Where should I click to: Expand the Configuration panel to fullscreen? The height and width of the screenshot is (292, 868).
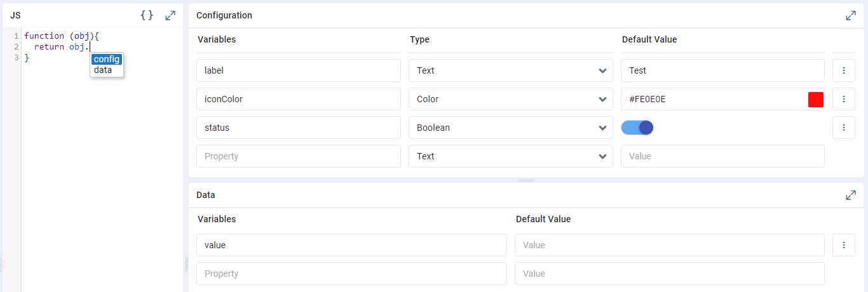click(x=851, y=16)
